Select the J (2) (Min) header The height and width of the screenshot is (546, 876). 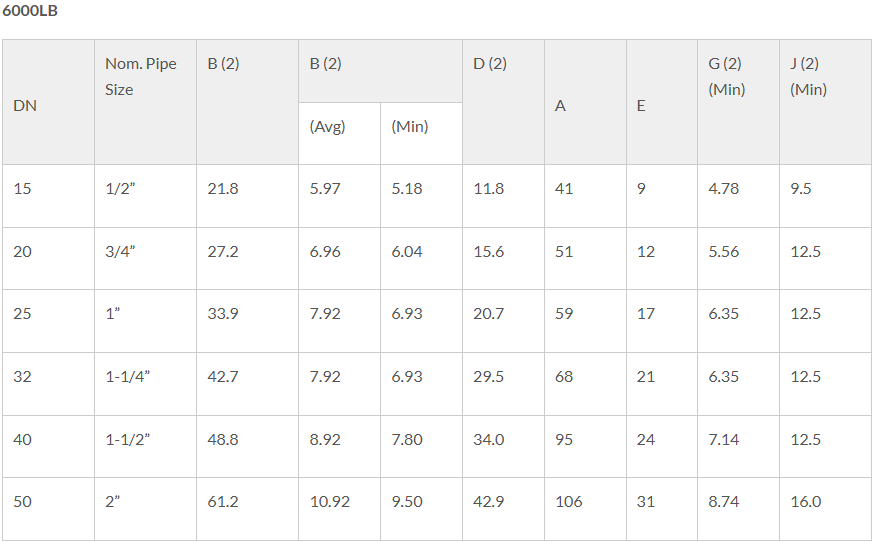point(825,102)
